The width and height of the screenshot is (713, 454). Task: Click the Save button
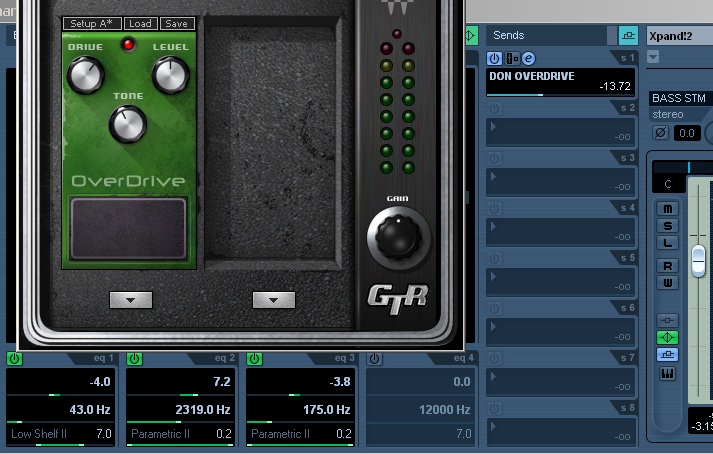pos(177,24)
